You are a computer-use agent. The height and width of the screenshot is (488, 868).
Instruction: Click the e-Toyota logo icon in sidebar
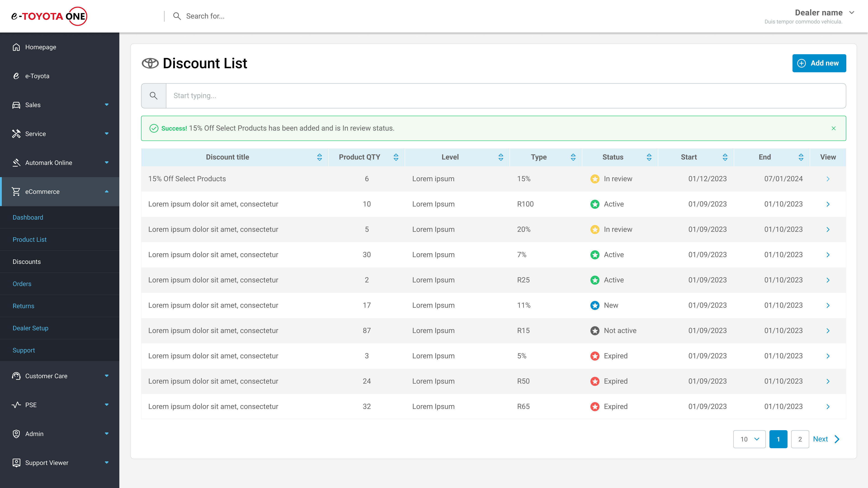pos(16,76)
